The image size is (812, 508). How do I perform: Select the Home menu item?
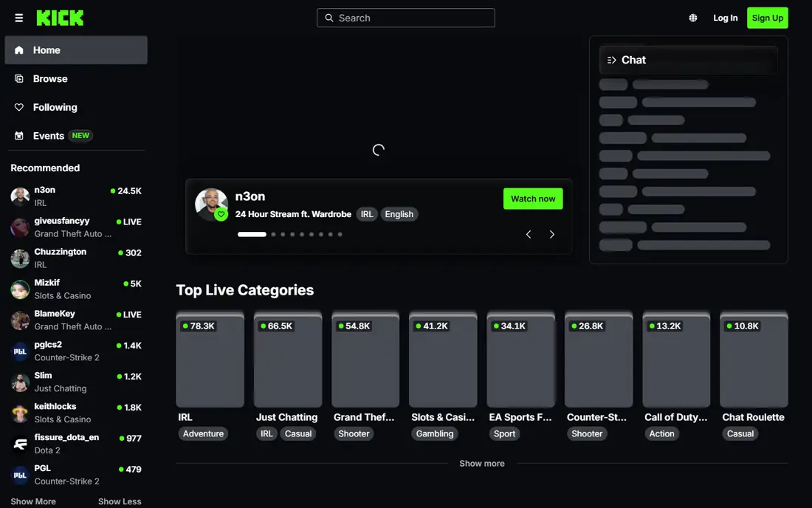pyautogui.click(x=76, y=50)
